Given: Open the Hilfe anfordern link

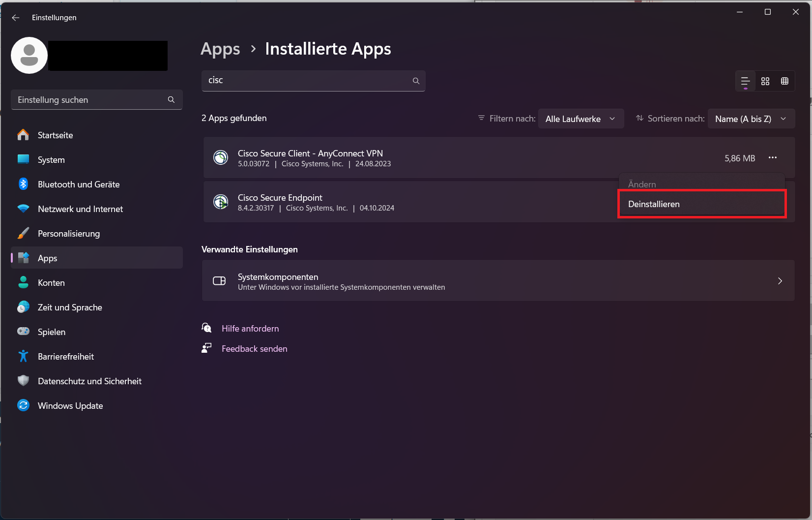Looking at the screenshot, I should 250,329.
